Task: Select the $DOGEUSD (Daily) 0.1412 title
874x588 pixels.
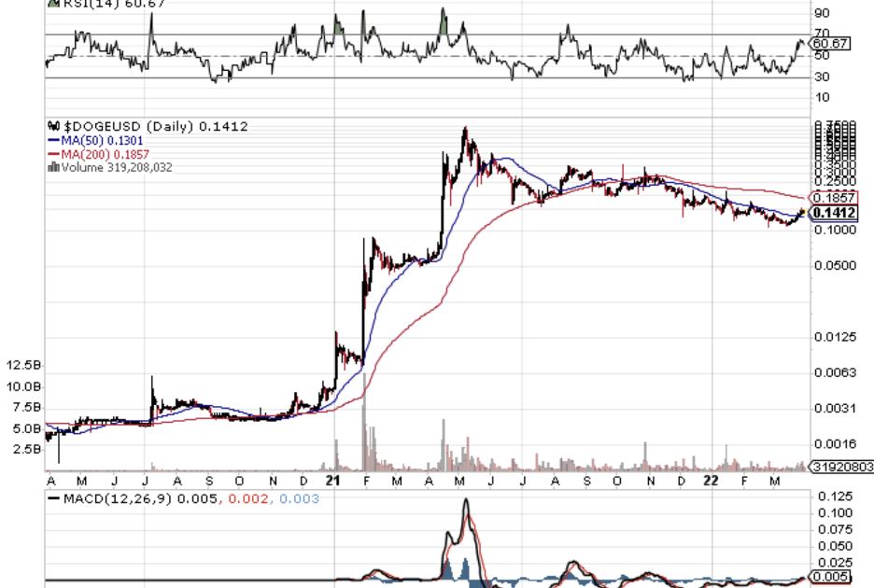Action: (156, 127)
